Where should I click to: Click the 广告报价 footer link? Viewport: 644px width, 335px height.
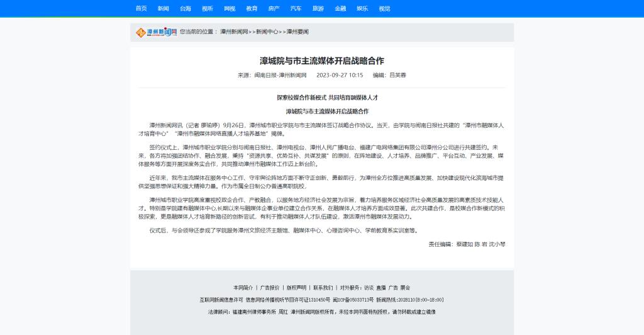pos(270,287)
